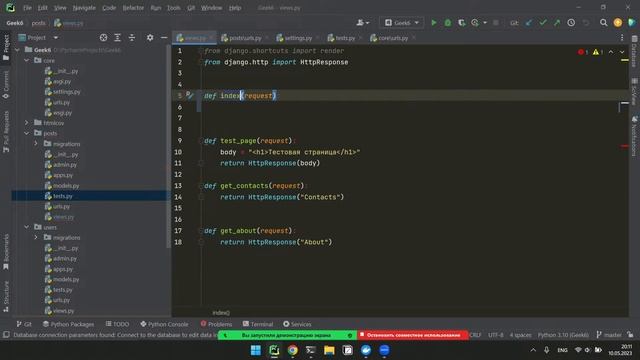Open File Explorer from the taskbar
This screenshot has height=360, width=640.
[329, 350]
